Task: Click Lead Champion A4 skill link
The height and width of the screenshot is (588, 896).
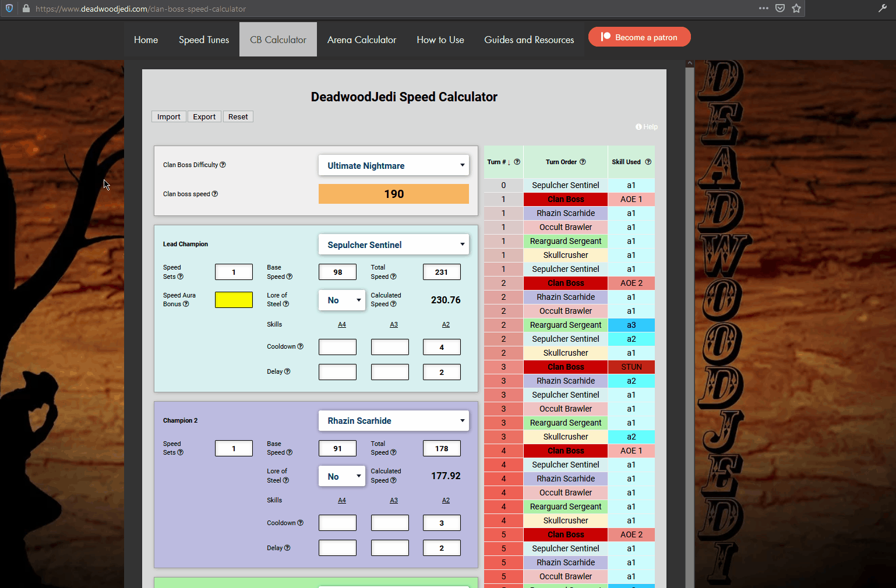Action: click(x=342, y=324)
